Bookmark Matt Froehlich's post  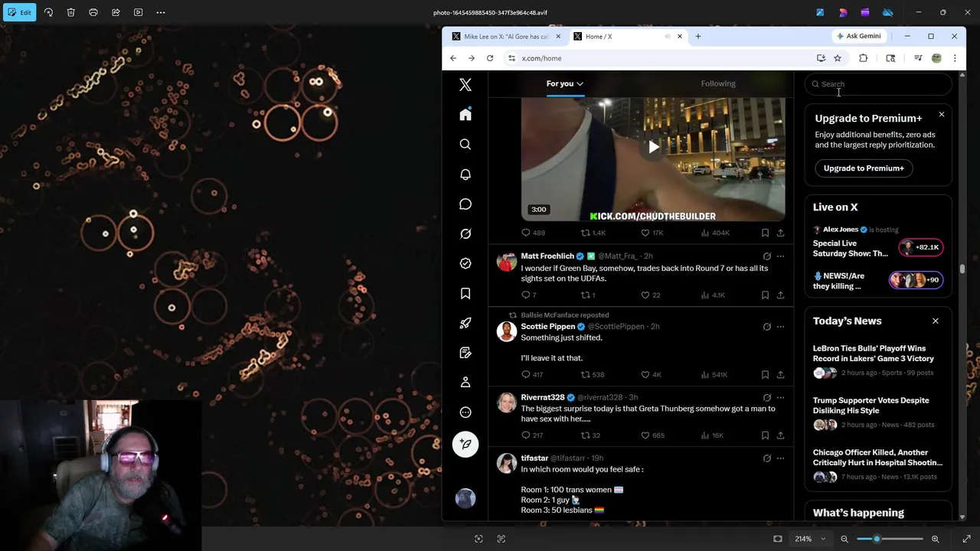click(765, 295)
